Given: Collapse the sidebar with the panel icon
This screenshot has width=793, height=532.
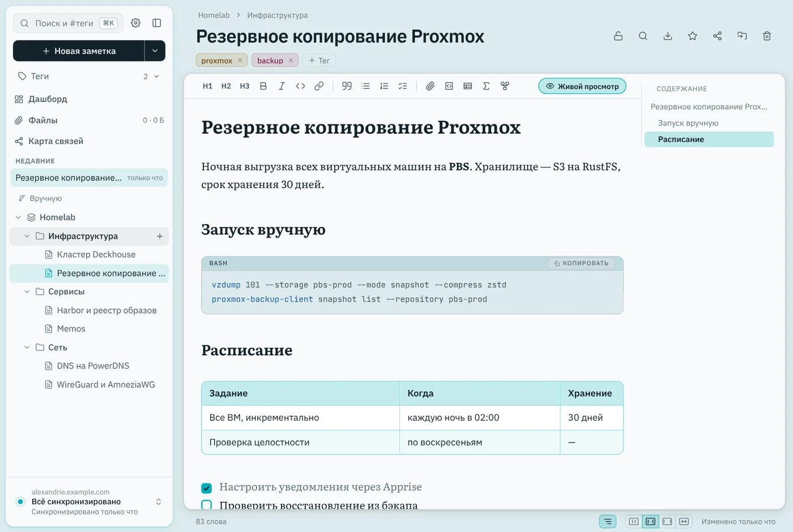Looking at the screenshot, I should (157, 23).
